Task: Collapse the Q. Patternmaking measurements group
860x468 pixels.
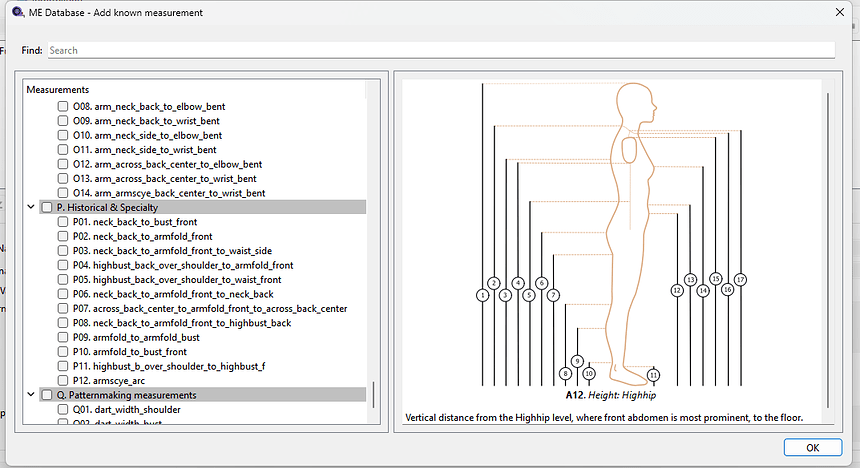Action: tap(30, 395)
